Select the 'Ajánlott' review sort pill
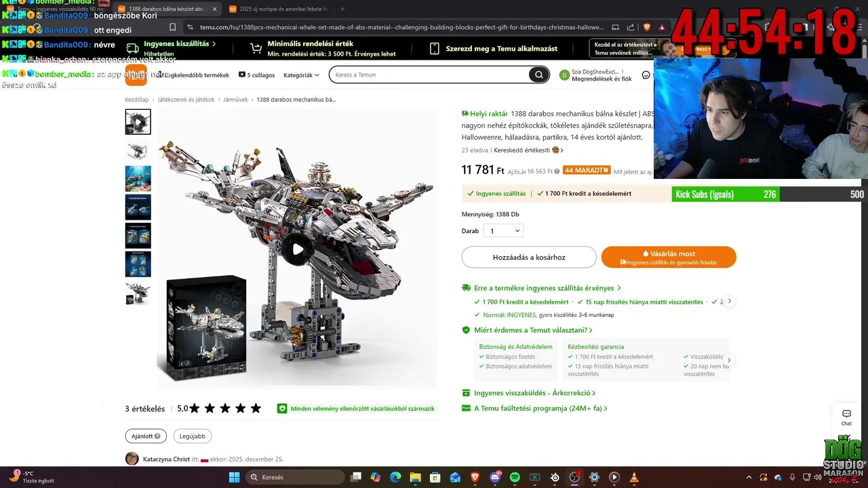This screenshot has height=488, width=868. coord(146,436)
